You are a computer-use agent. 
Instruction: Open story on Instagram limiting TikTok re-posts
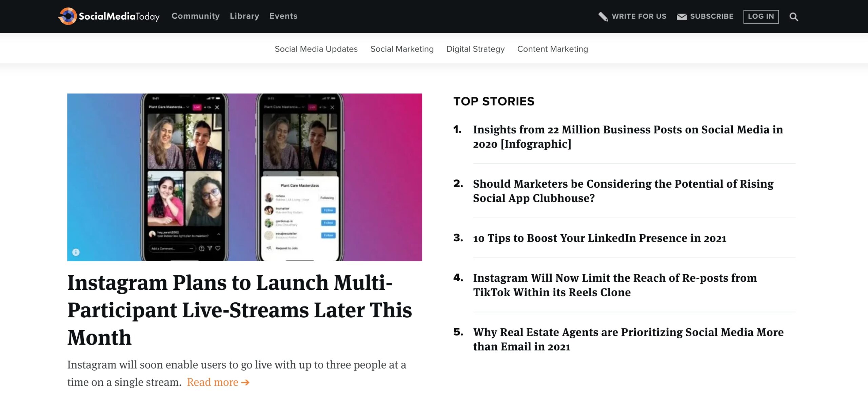[x=615, y=285]
